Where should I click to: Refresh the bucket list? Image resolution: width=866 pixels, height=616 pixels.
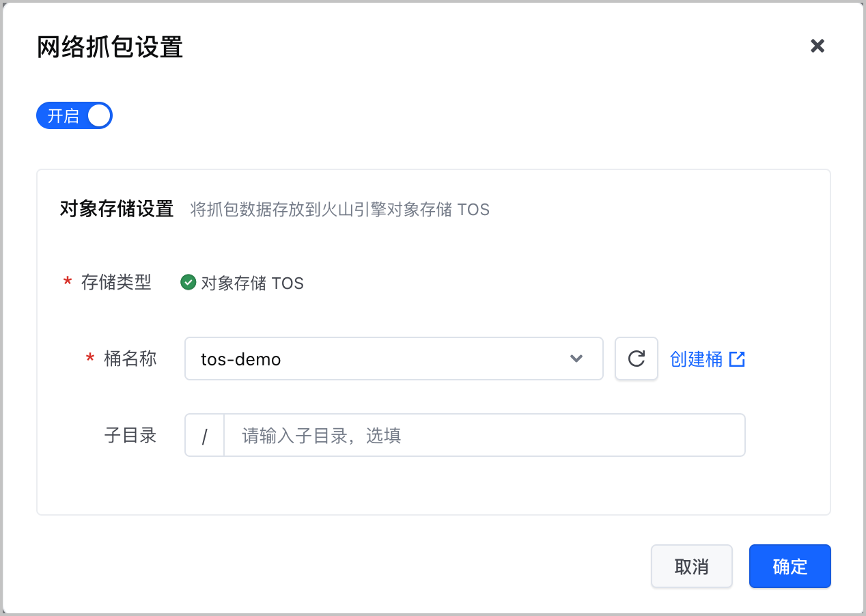click(x=637, y=359)
